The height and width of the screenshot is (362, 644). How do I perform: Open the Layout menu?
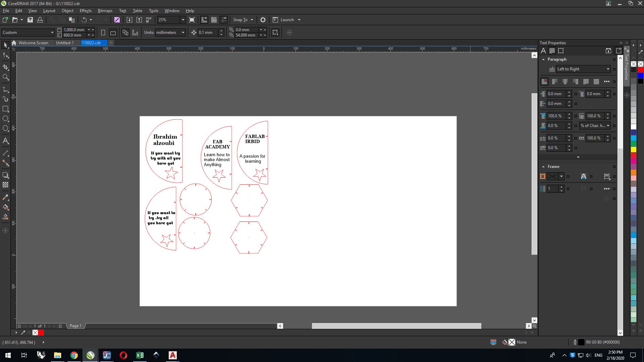[49, 11]
